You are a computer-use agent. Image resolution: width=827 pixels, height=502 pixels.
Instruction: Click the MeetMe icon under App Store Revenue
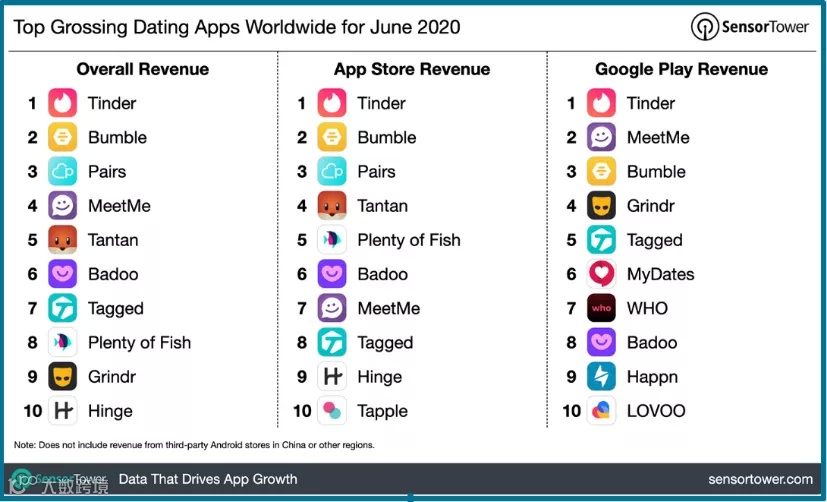coord(332,308)
